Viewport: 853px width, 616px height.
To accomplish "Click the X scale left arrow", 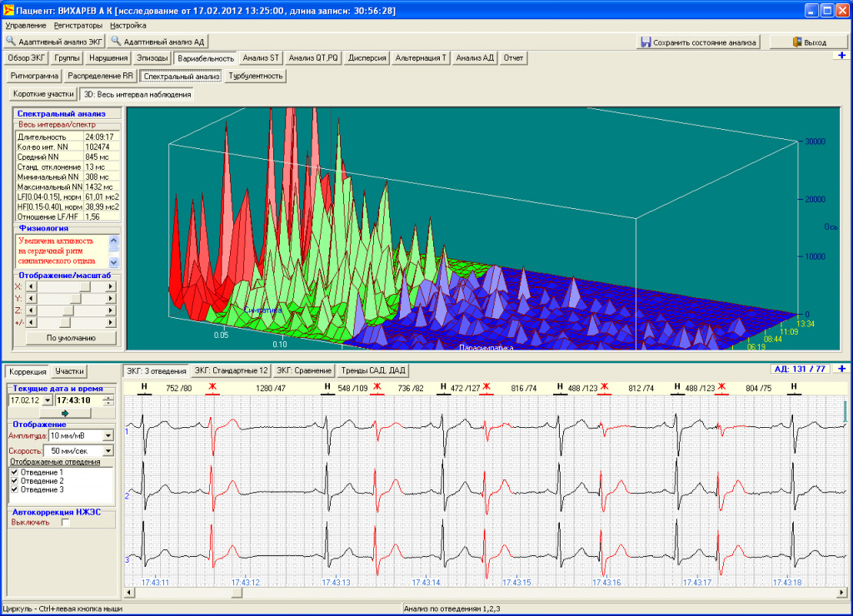I will 31,286.
